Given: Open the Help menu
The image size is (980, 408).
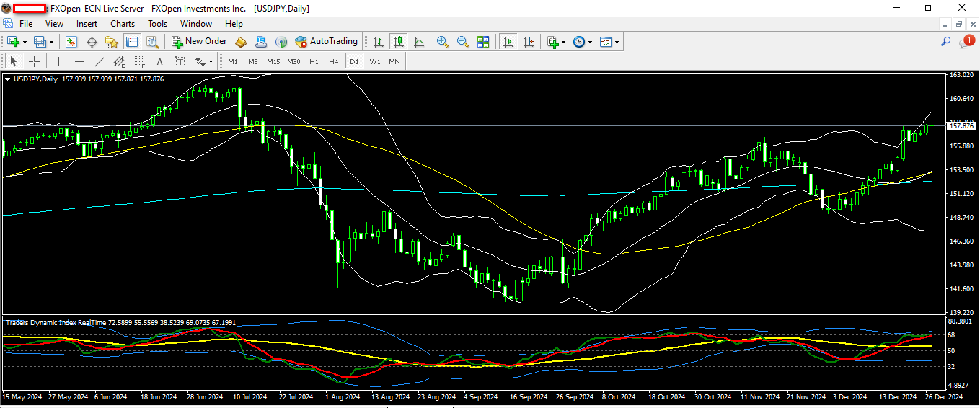Looking at the screenshot, I should click(234, 24).
